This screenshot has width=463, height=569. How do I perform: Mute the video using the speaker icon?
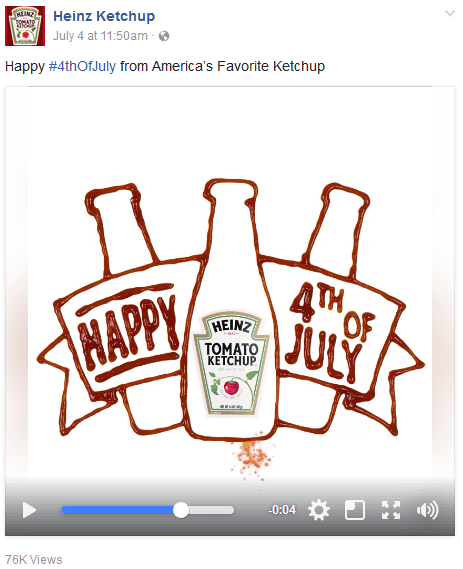pos(427,510)
